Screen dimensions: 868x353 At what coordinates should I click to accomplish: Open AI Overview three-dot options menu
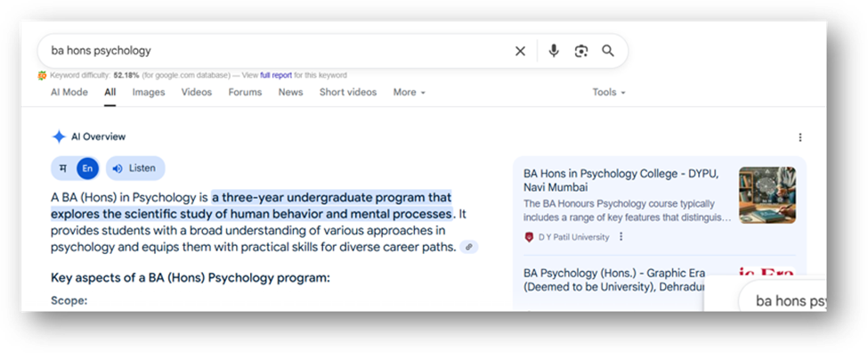coord(800,137)
